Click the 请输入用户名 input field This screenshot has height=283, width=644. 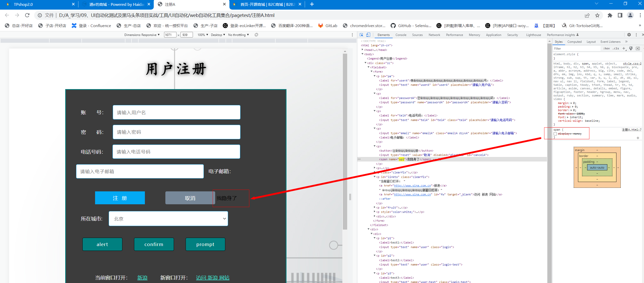coord(176,112)
